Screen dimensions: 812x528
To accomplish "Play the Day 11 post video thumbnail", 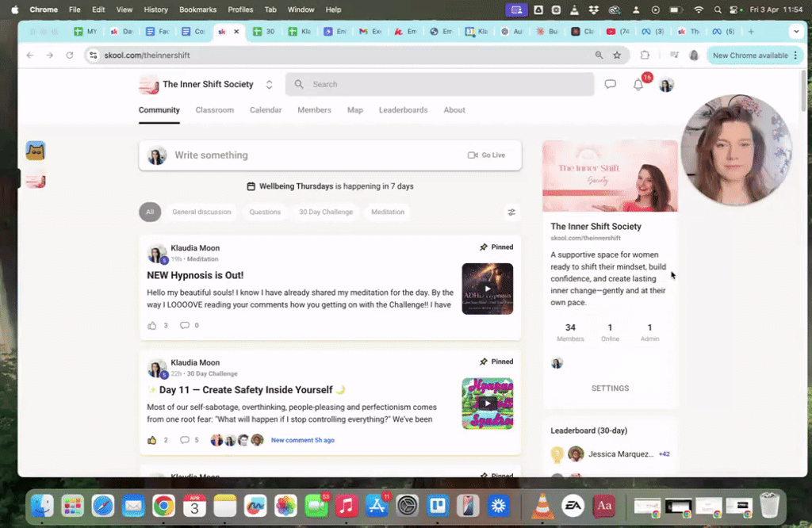I will pos(488,404).
